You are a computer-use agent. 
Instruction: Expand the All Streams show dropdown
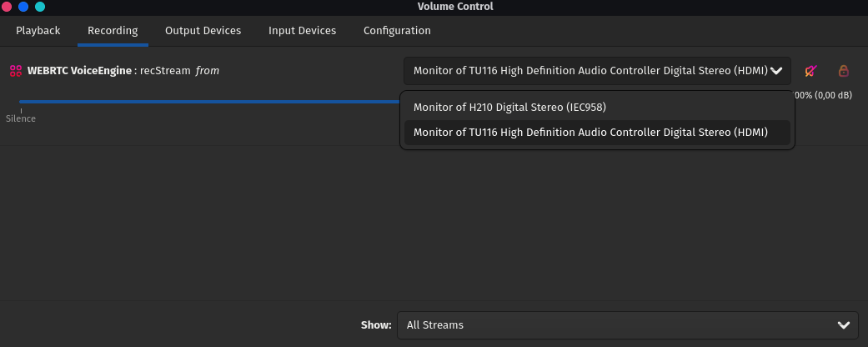coord(627,324)
